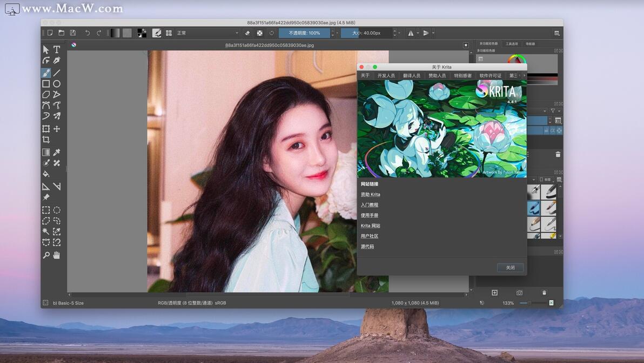This screenshot has width=644, height=363.
Task: Open the 软件许可证 tab
Action: (x=491, y=76)
